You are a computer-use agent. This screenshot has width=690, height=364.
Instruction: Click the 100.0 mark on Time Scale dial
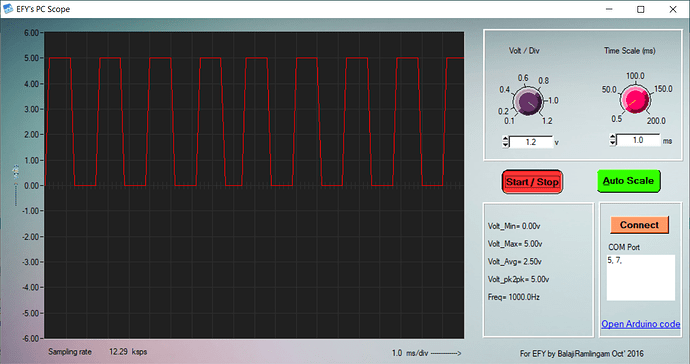[635, 76]
